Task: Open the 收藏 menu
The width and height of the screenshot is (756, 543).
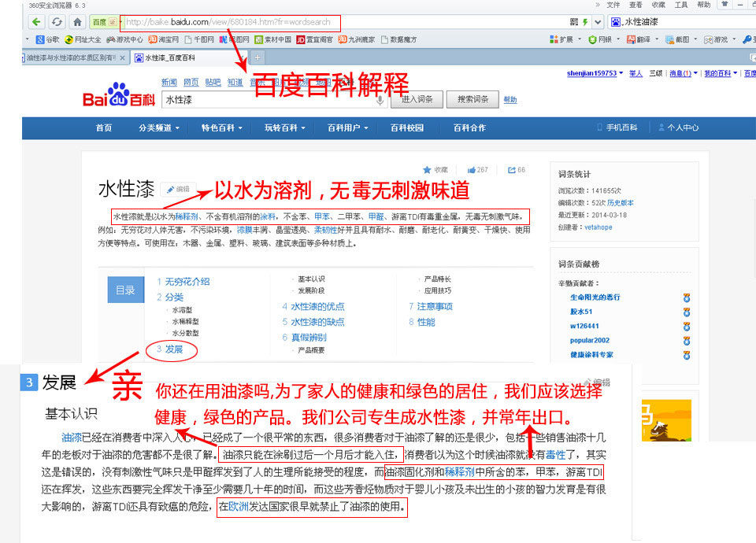Action: pyautogui.click(x=658, y=5)
